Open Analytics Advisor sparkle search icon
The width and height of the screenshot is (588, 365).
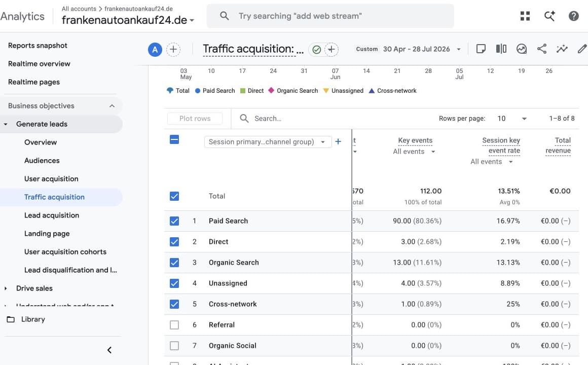(x=549, y=16)
